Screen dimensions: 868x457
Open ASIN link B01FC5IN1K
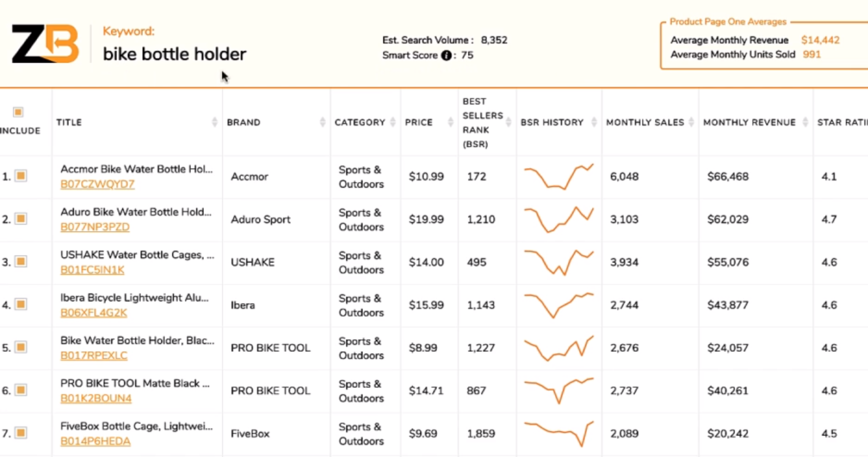93,270
